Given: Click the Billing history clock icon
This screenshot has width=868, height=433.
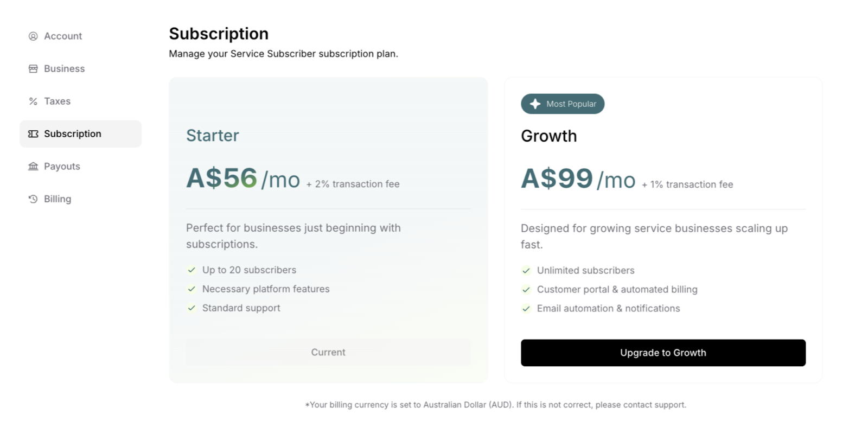Looking at the screenshot, I should 33,199.
